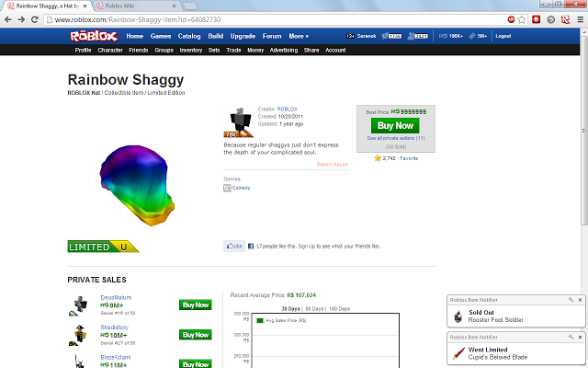
Task: Click the green Buy Now button for best price
Action: coord(395,125)
